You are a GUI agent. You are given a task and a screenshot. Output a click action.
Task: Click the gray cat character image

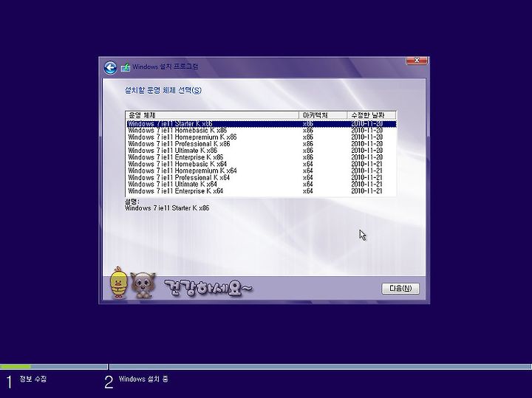click(143, 286)
